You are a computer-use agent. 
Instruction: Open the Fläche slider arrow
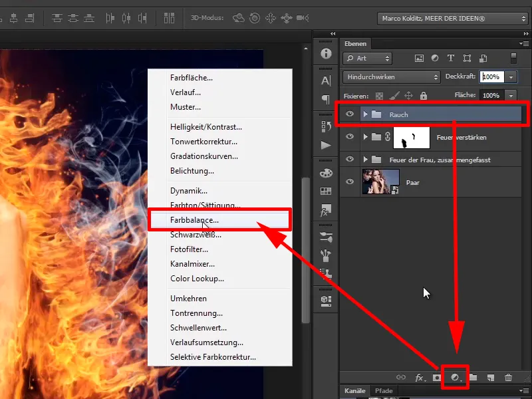[511, 96]
